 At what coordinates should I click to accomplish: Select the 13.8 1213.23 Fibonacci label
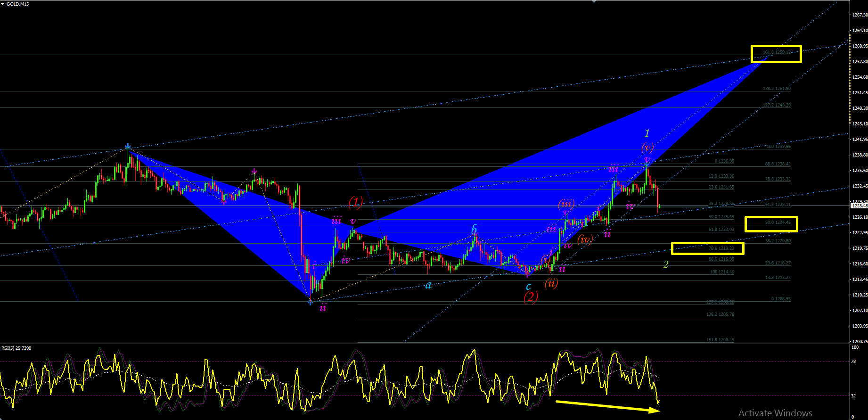pos(778,278)
